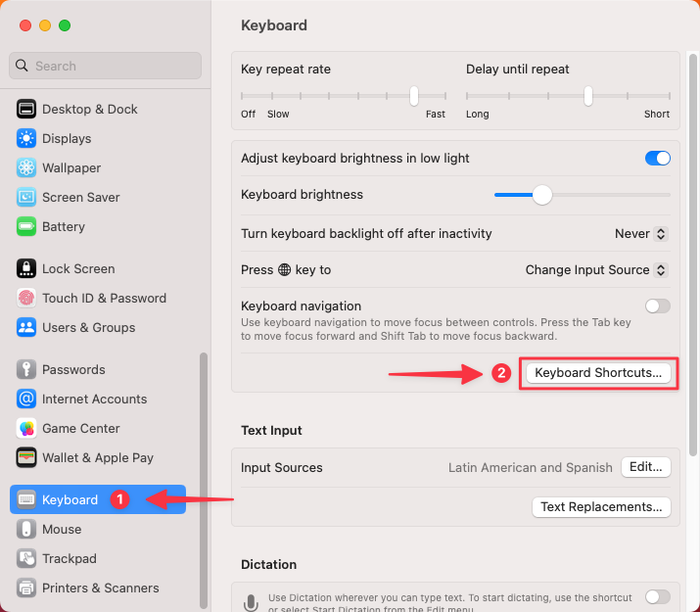The height and width of the screenshot is (612, 700).
Task: Open Trackpad settings
Action: pos(98,558)
